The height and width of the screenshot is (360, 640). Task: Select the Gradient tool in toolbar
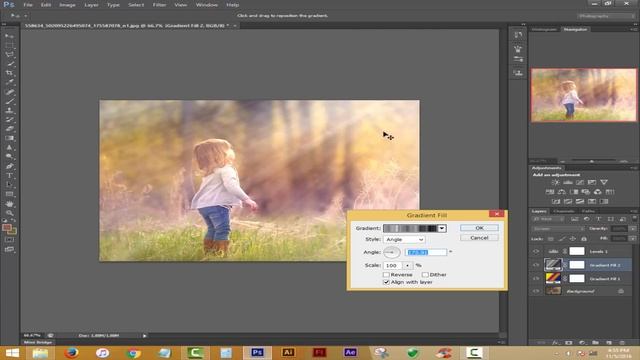tap(9, 138)
